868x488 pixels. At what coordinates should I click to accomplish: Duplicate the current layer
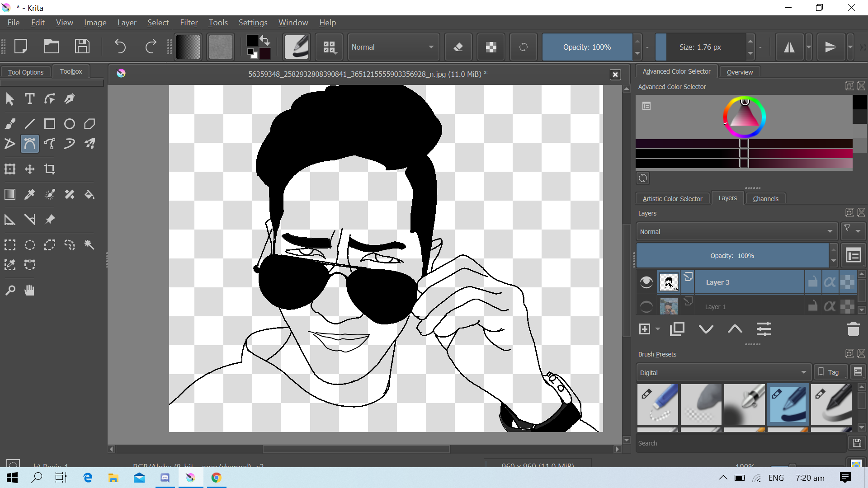coord(677,329)
